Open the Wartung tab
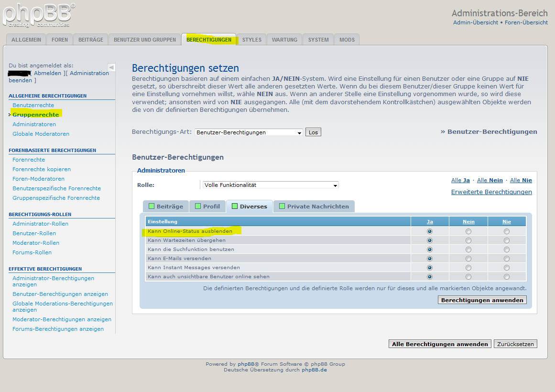This screenshot has height=392, width=555. 284,40
